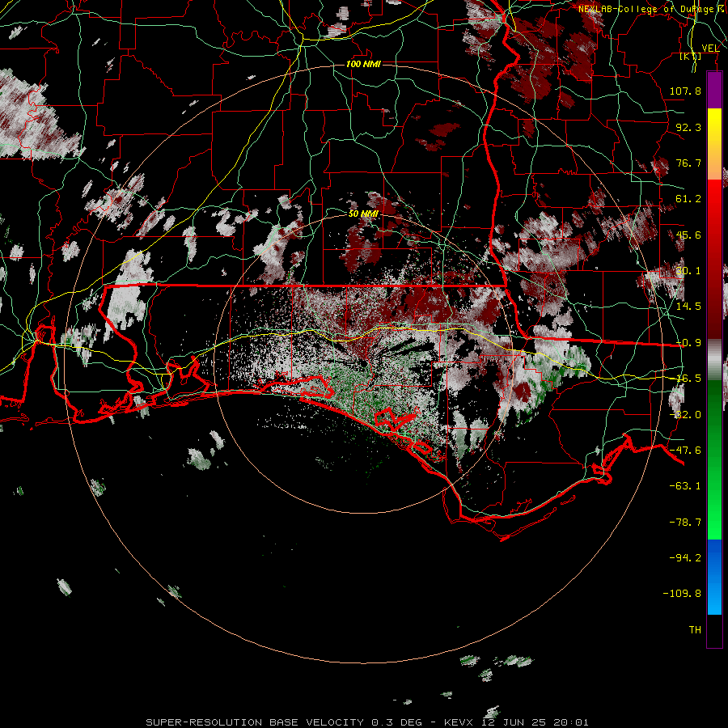The width and height of the screenshot is (728, 728).
Task: Click the [KT] units label
Action: click(x=691, y=57)
